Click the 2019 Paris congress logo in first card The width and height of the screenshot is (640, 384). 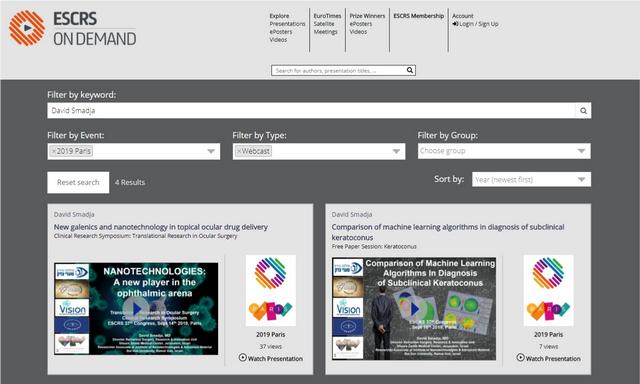[271, 290]
